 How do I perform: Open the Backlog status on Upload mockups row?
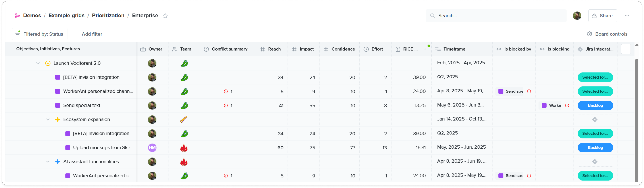point(595,148)
